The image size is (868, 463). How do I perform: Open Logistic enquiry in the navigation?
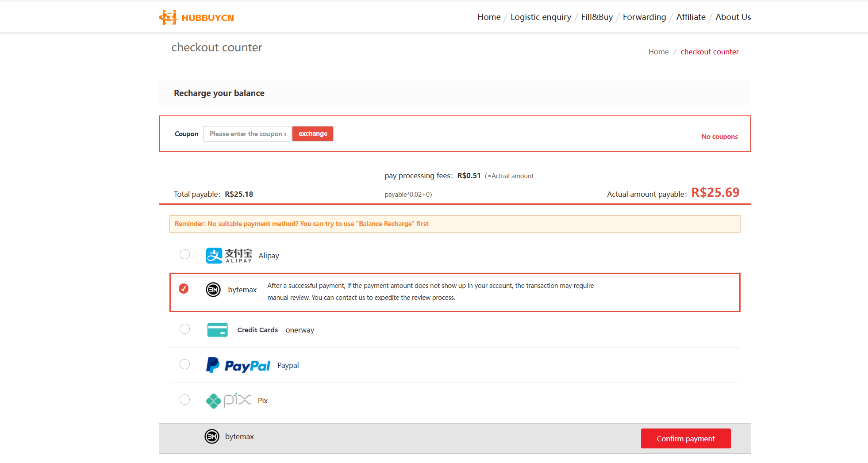tap(541, 17)
